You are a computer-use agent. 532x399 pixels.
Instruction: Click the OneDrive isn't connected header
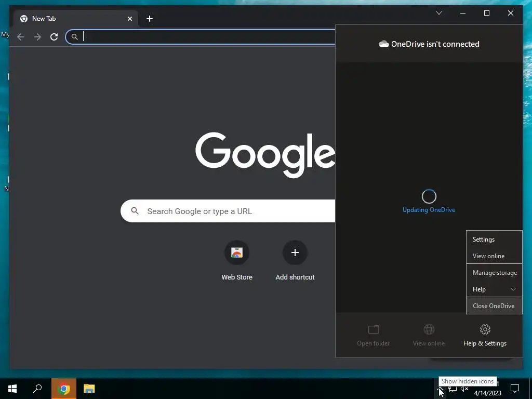[429, 44]
